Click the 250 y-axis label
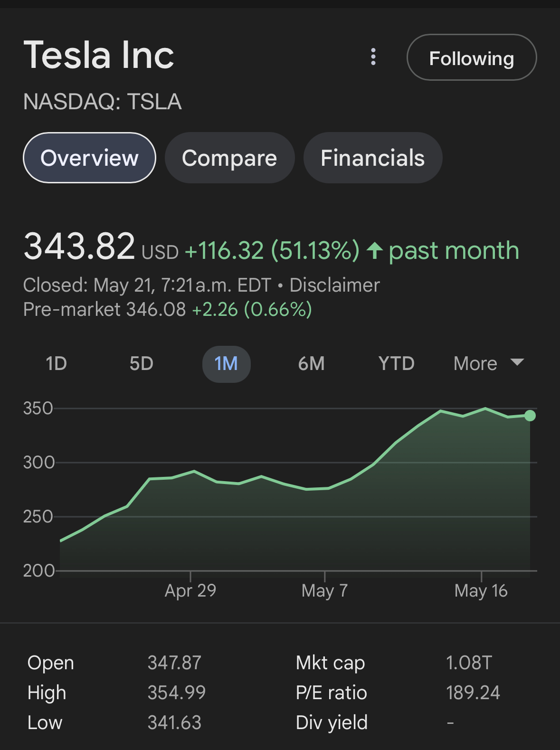The width and height of the screenshot is (560, 750). [x=38, y=517]
